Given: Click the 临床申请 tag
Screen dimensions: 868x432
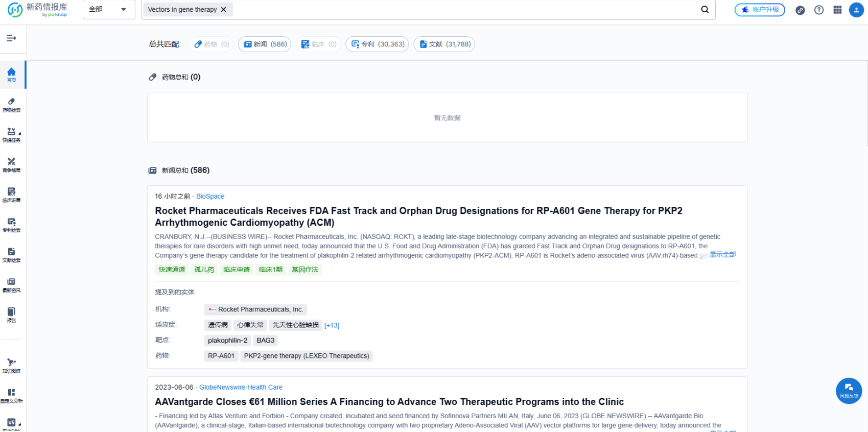Looking at the screenshot, I should tap(237, 270).
